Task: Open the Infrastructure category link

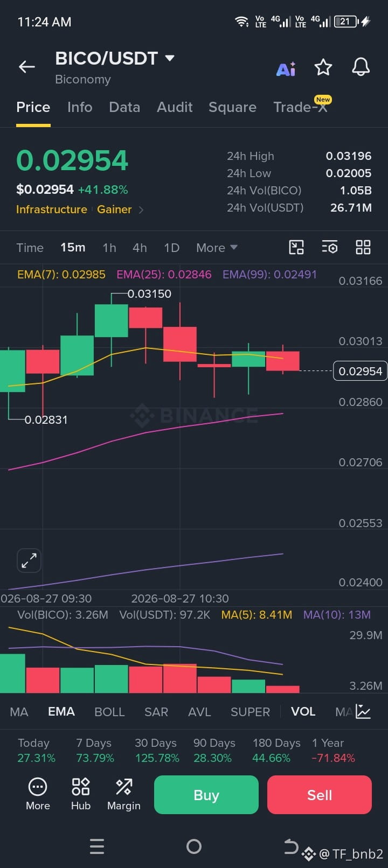Action: coord(52,209)
